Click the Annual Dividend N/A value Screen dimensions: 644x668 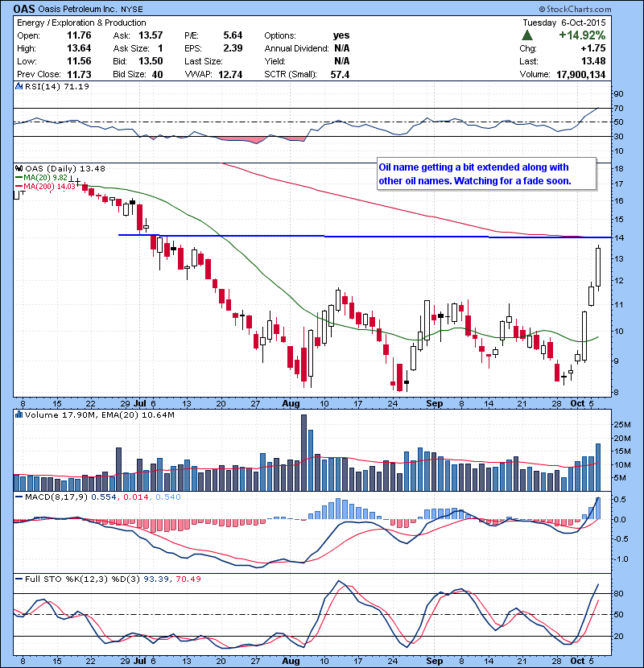pyautogui.click(x=342, y=48)
